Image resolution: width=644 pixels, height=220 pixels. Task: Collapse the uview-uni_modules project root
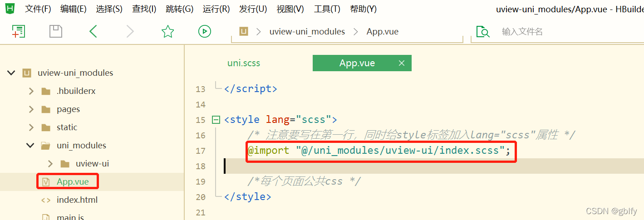pos(11,73)
